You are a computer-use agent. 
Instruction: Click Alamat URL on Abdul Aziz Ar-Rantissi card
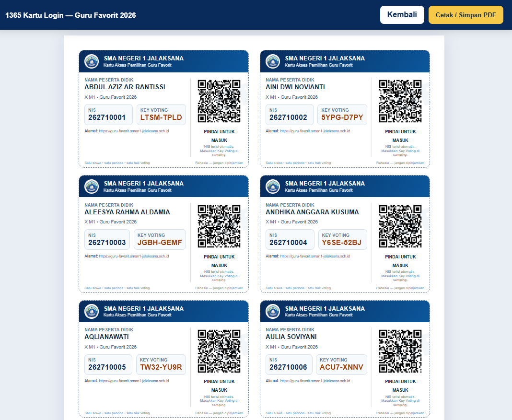(x=134, y=131)
